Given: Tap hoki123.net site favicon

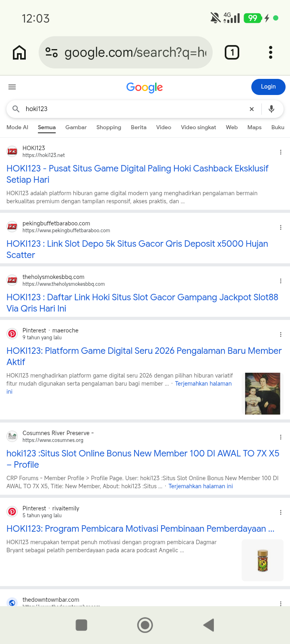Looking at the screenshot, I should [12, 151].
